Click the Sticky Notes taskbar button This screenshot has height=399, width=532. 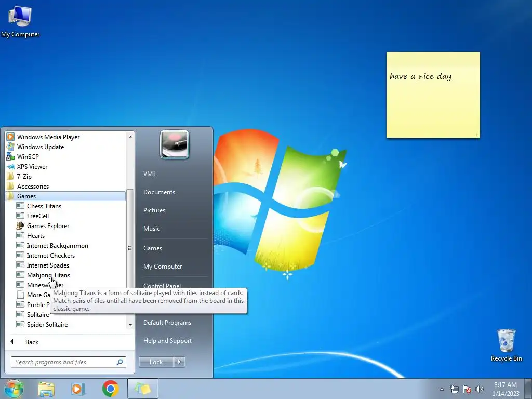[x=143, y=389]
